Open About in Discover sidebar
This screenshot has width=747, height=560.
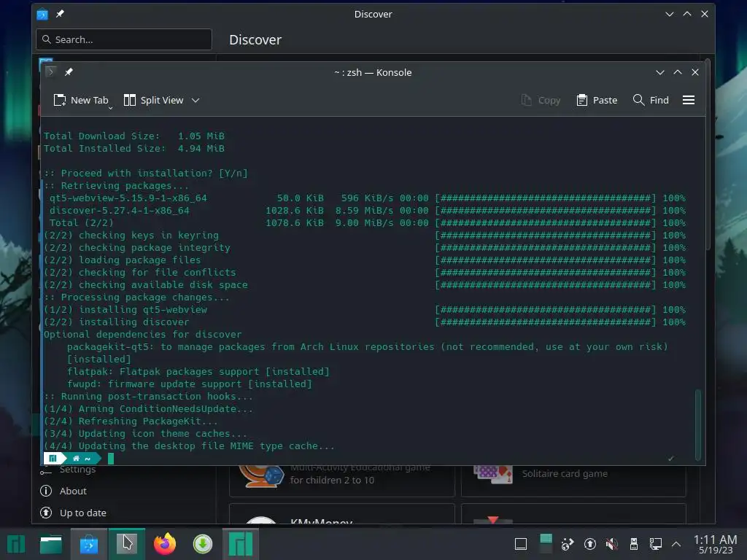coord(73,491)
